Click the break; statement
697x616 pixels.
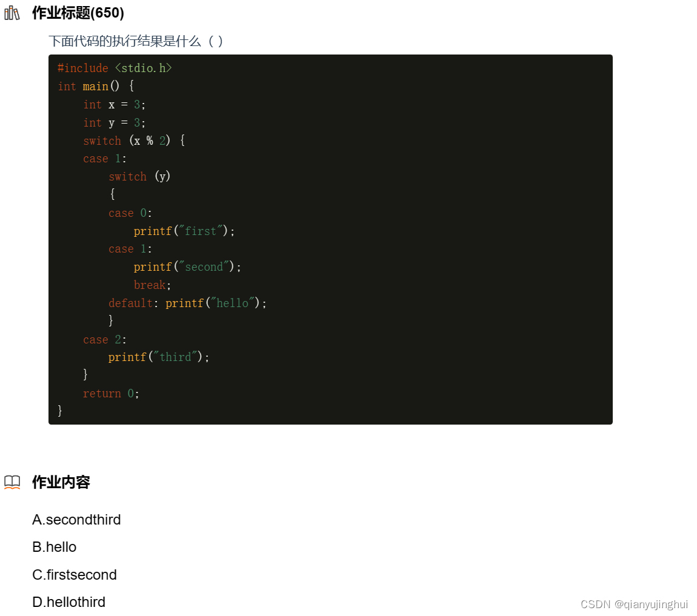[x=153, y=285]
